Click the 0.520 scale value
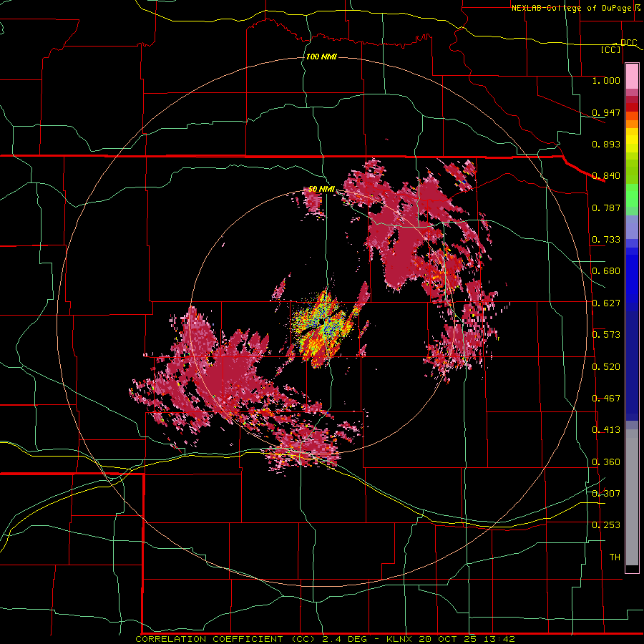This screenshot has height=644, width=644. click(606, 366)
